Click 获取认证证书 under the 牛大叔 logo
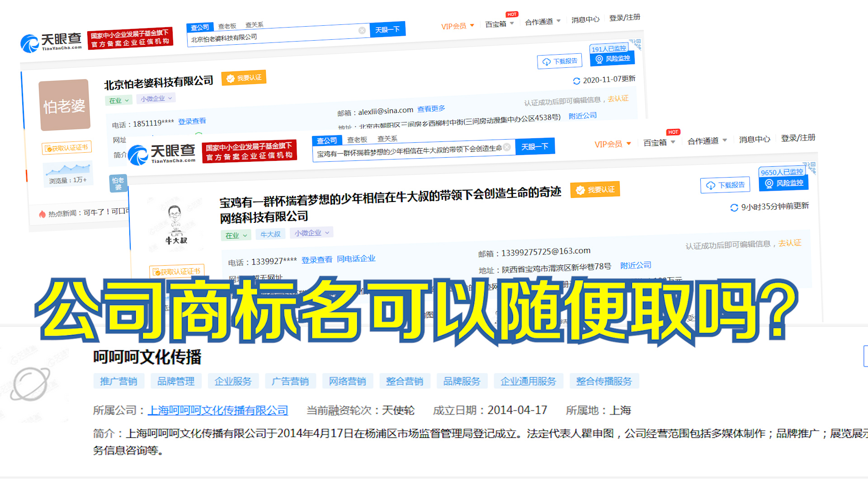This screenshot has width=868, height=488. [177, 272]
